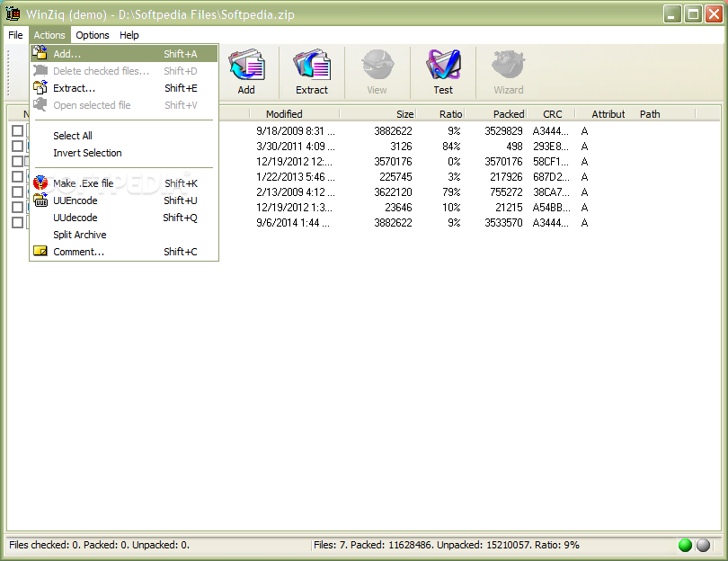Screen dimensions: 728x561
Task: Click size value 23646
Action: (398, 208)
